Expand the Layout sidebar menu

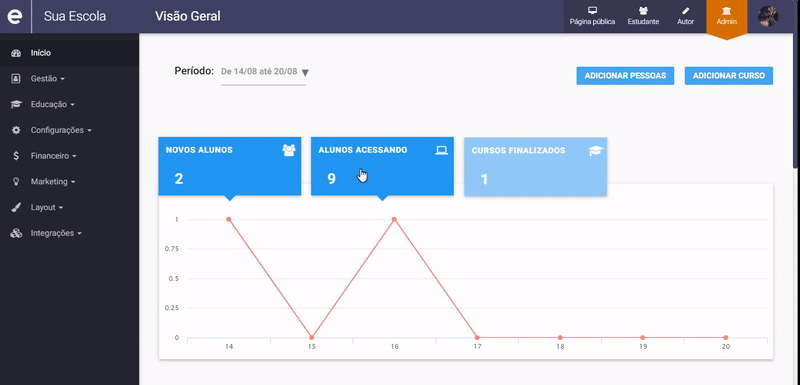coord(47,208)
